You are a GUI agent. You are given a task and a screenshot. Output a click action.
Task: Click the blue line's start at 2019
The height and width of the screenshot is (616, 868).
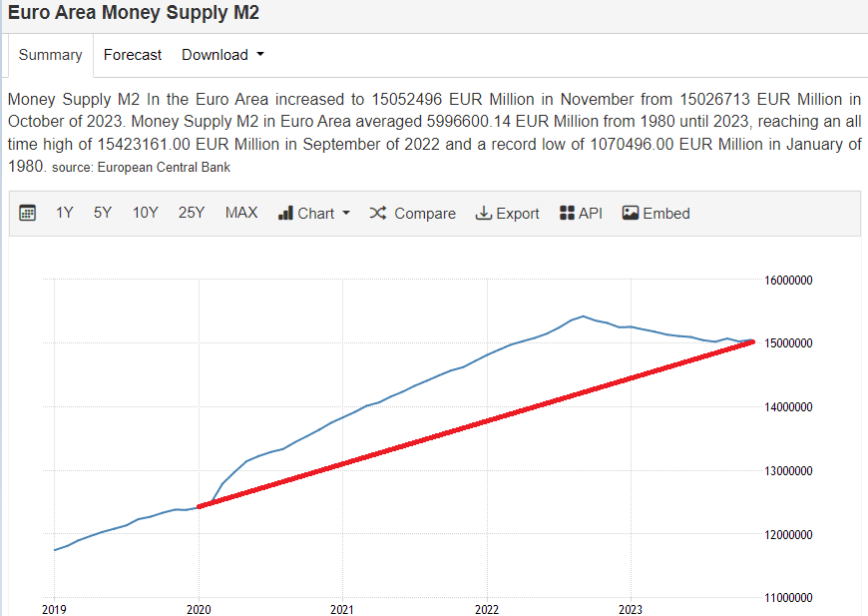click(55, 550)
